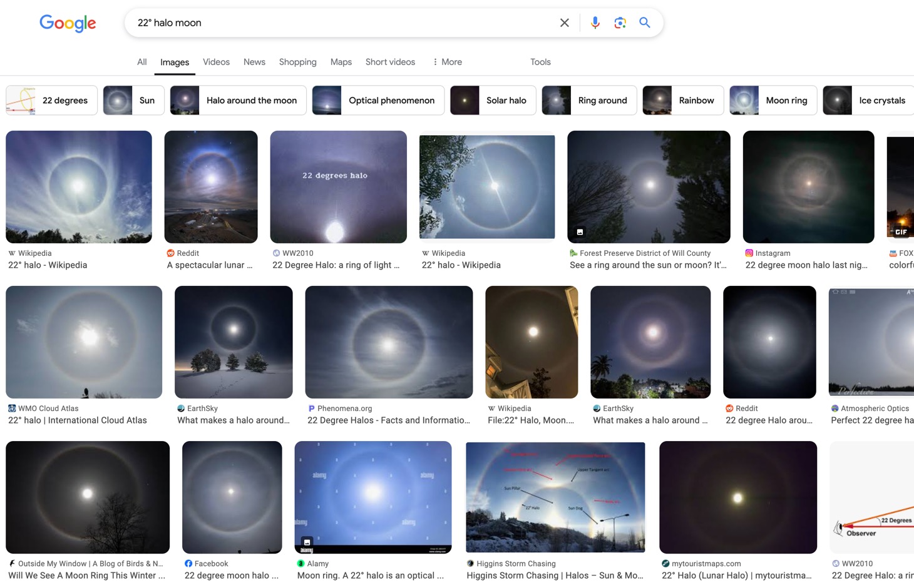The height and width of the screenshot is (588, 914).
Task: Start a voice search with microphone
Action: (595, 23)
